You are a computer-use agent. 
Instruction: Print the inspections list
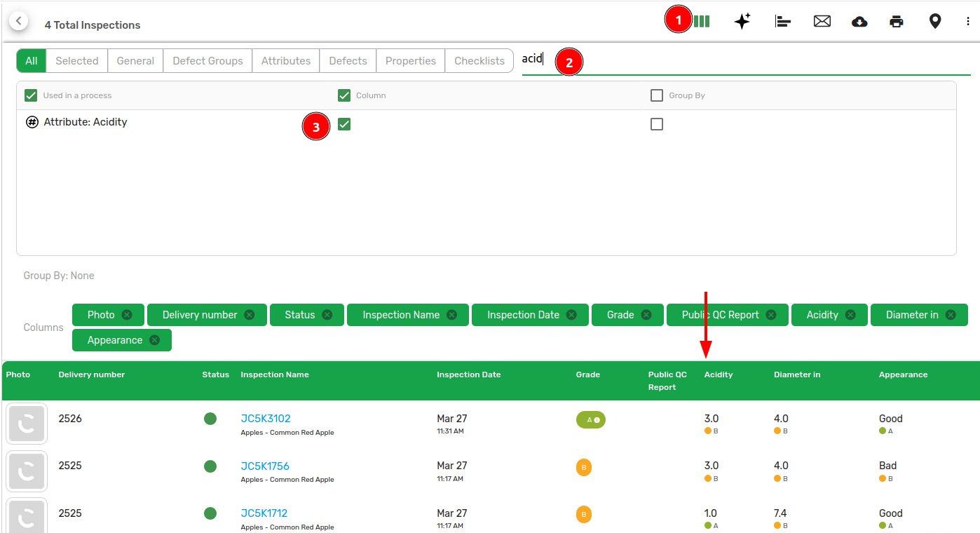[897, 22]
